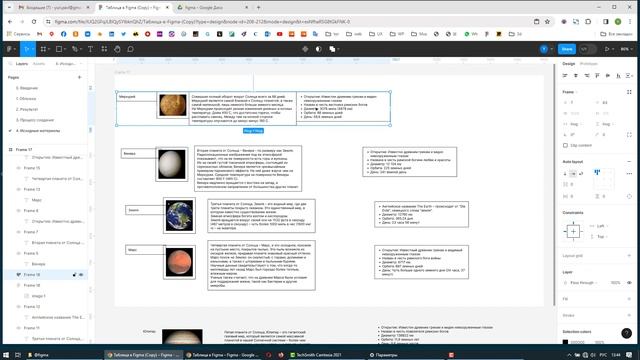Click the Resize to fit icon

pyautogui.click(x=629, y=92)
